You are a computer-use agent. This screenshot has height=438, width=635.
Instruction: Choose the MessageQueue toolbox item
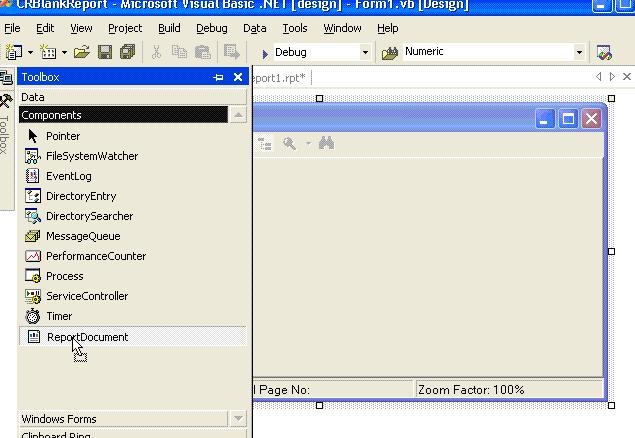[x=82, y=236]
